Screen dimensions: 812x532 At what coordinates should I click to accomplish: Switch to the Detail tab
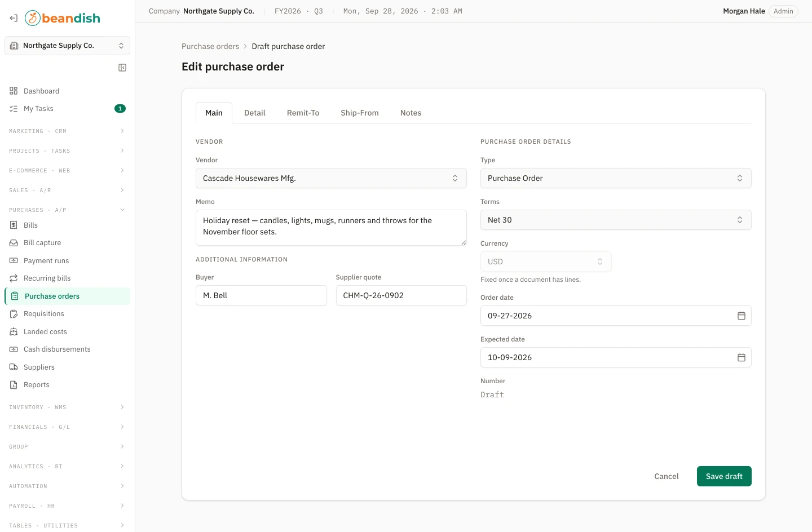255,113
